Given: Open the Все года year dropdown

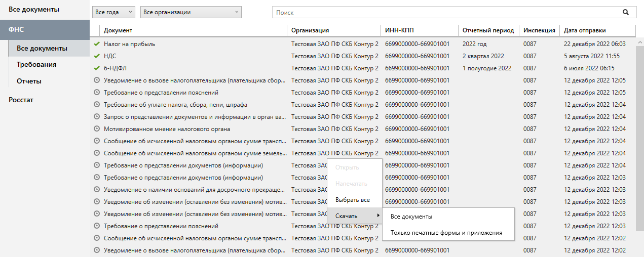Looking at the screenshot, I should [113, 12].
